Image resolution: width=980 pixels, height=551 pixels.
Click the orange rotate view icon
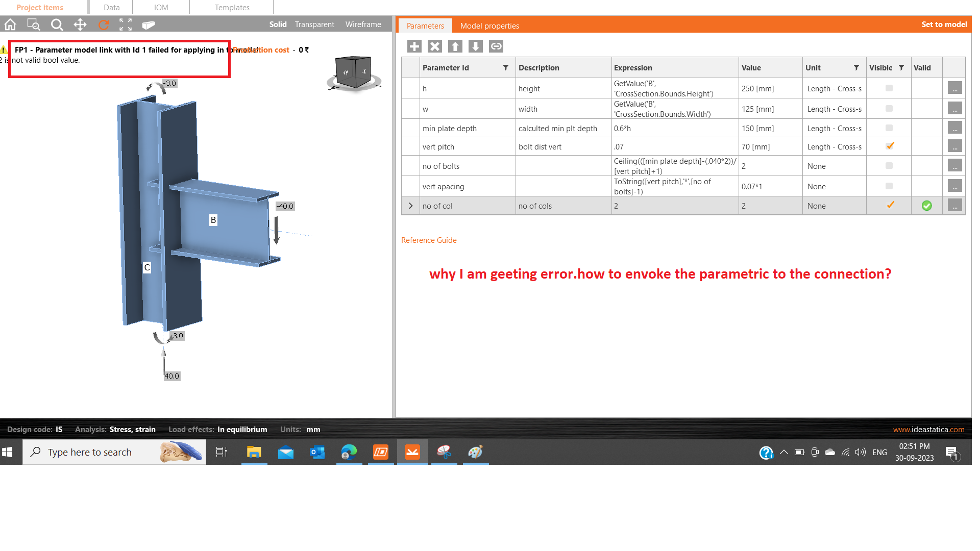pyautogui.click(x=104, y=24)
